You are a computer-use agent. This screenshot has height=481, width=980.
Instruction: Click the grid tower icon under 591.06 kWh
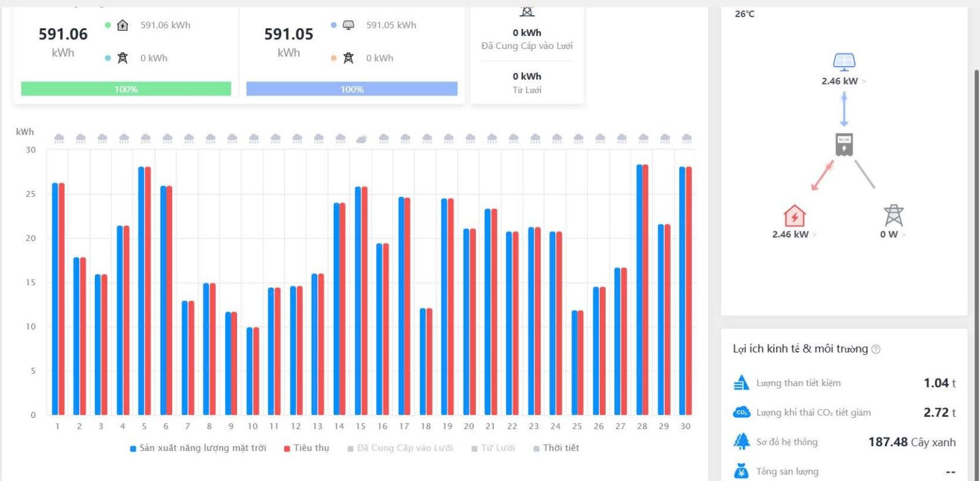(x=123, y=58)
